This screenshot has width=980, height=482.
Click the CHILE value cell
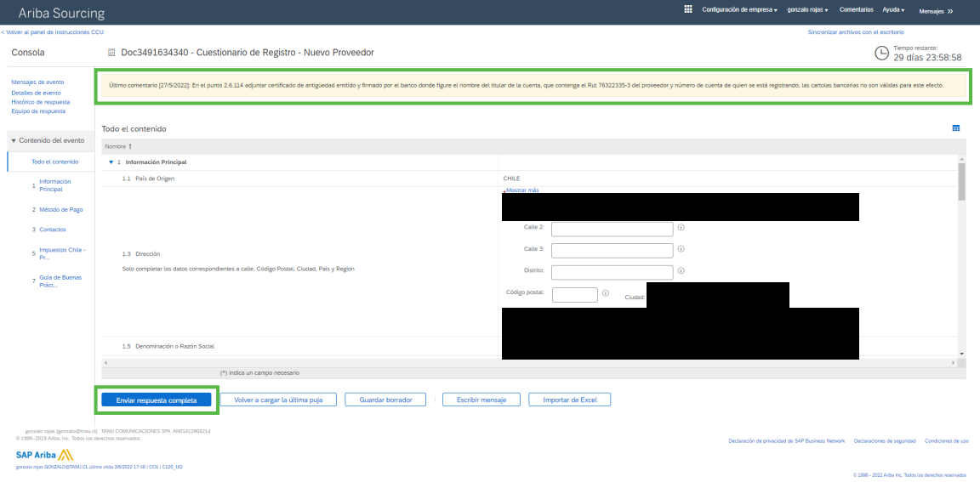click(511, 179)
